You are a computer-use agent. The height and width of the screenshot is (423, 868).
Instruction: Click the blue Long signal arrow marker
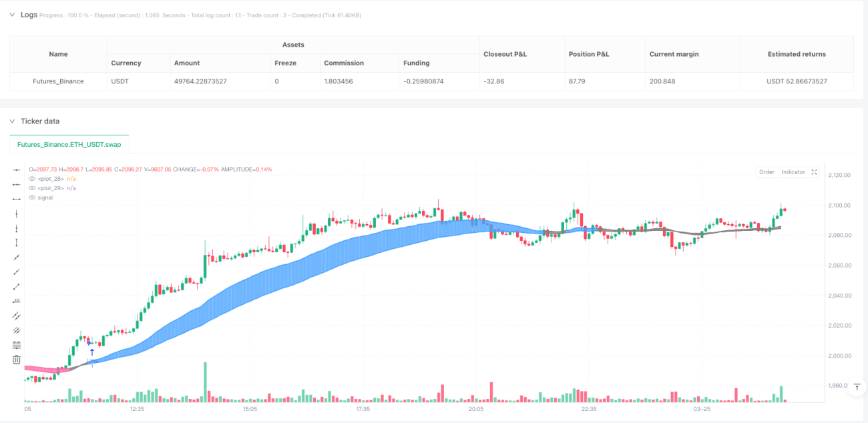click(x=91, y=352)
